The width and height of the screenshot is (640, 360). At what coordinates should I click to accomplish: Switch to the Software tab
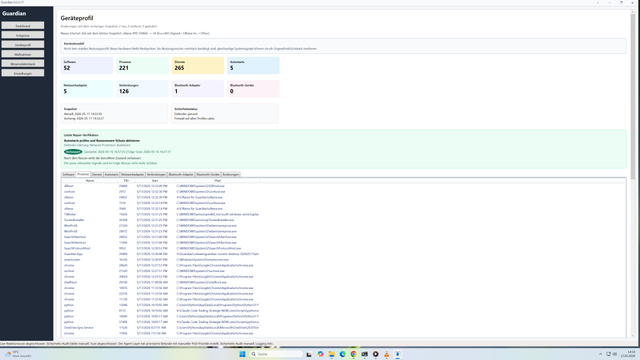click(x=69, y=174)
